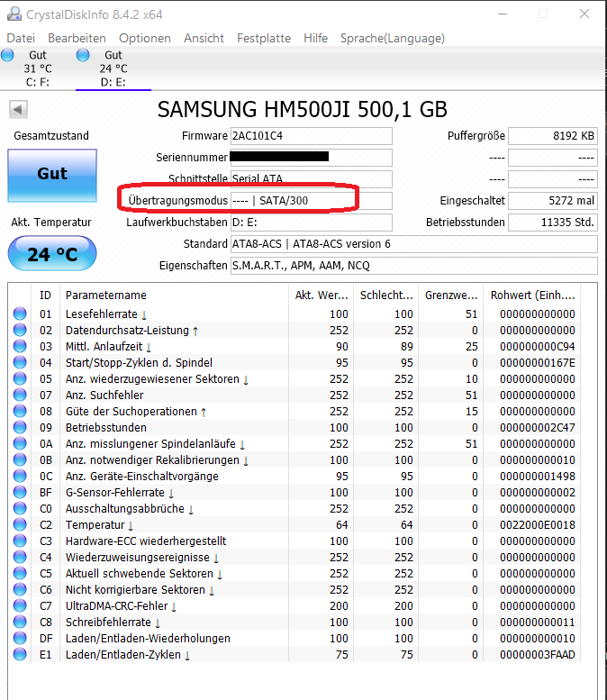The image size is (607, 700).
Task: Click status icon for Ausschaltungsabbrüche row
Action: (x=20, y=508)
